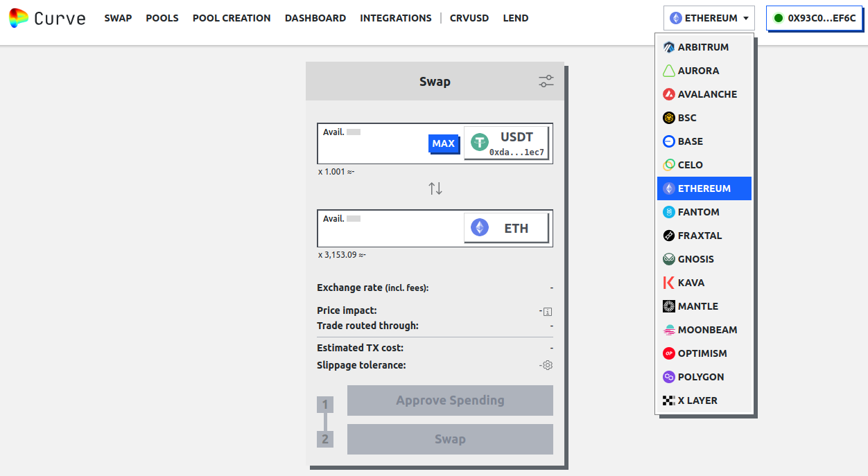Viewport: 868px width, 476px height.
Task: Click Fraxtal network icon
Action: 669,236
